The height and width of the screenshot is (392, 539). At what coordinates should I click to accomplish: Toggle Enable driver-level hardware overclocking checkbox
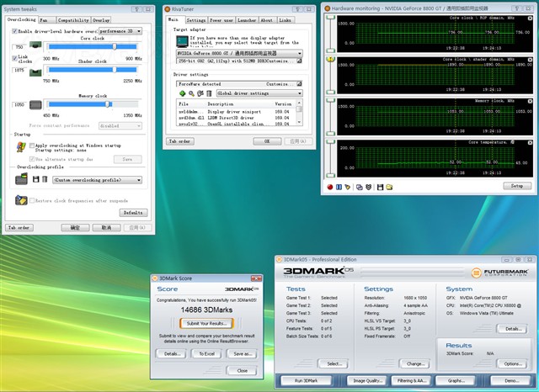coord(15,31)
